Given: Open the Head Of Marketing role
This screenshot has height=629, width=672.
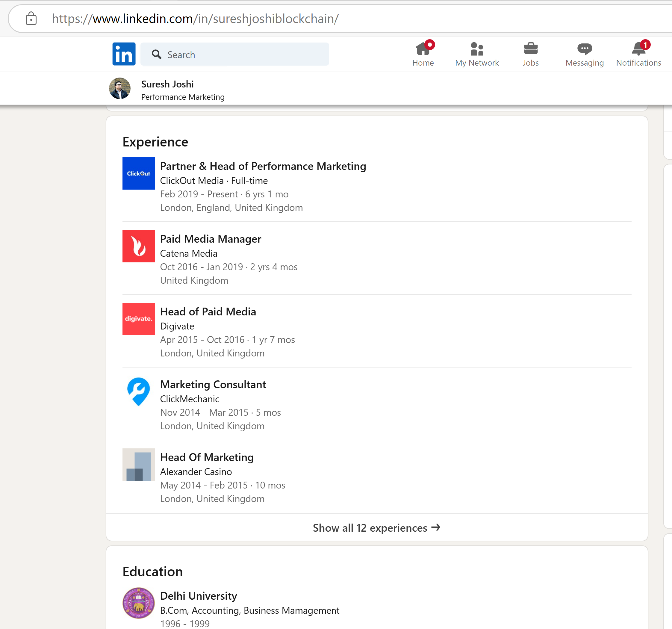Looking at the screenshot, I should coord(207,457).
